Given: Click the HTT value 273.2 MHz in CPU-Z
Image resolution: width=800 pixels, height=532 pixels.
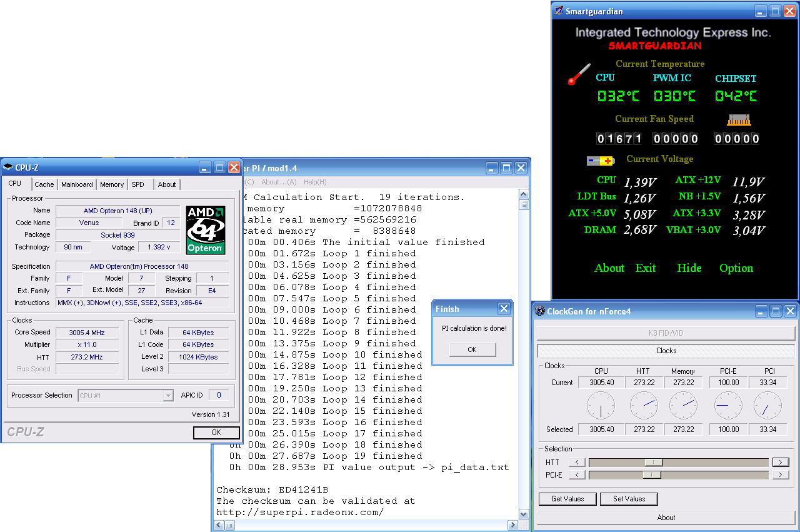Looking at the screenshot, I should [x=87, y=357].
